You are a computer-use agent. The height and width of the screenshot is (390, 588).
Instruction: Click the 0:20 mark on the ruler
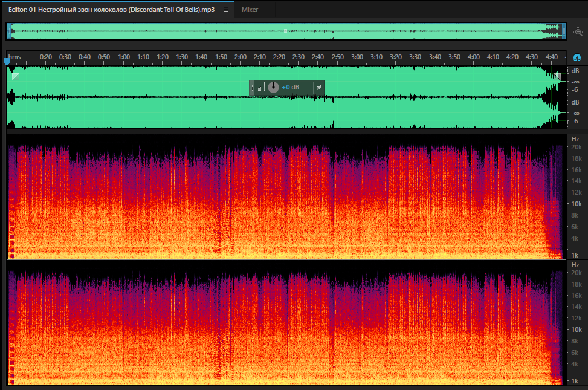click(46, 57)
